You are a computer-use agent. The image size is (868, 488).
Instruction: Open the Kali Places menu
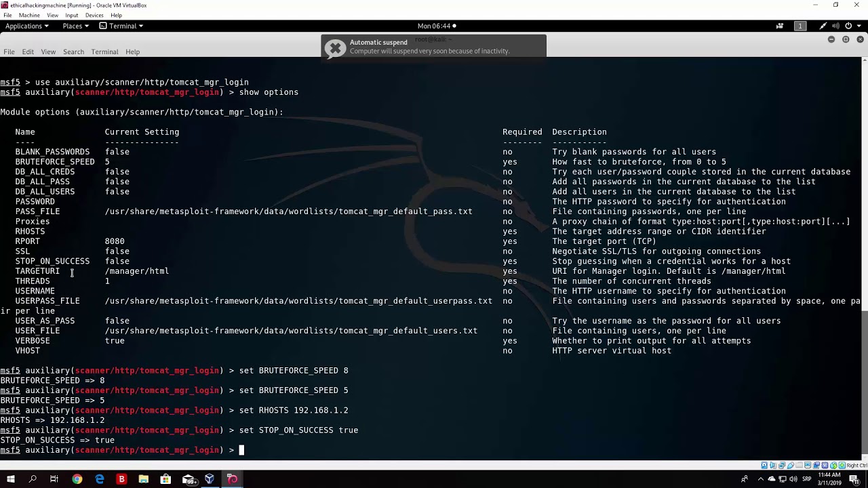[x=76, y=26]
